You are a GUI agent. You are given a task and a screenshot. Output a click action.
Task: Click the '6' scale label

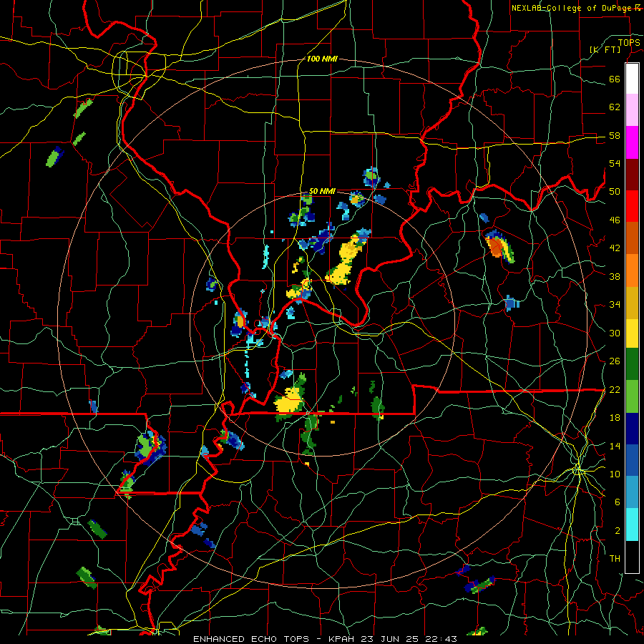click(x=617, y=502)
